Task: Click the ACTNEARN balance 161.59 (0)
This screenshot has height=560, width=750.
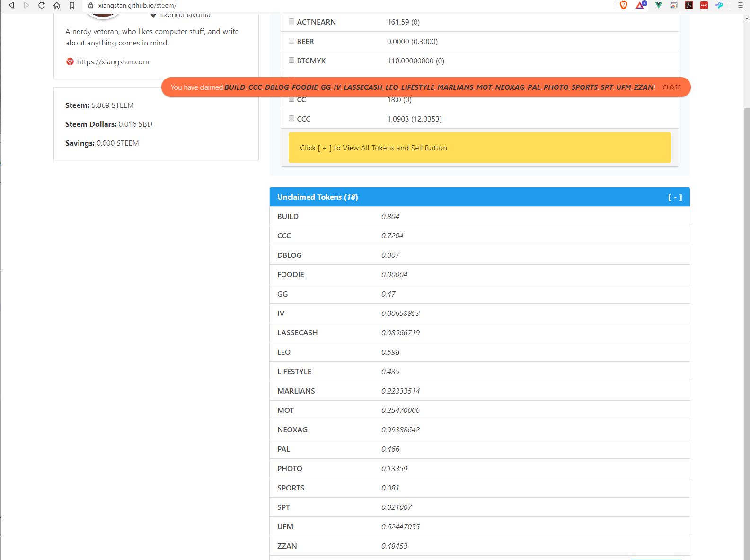Action: (403, 22)
